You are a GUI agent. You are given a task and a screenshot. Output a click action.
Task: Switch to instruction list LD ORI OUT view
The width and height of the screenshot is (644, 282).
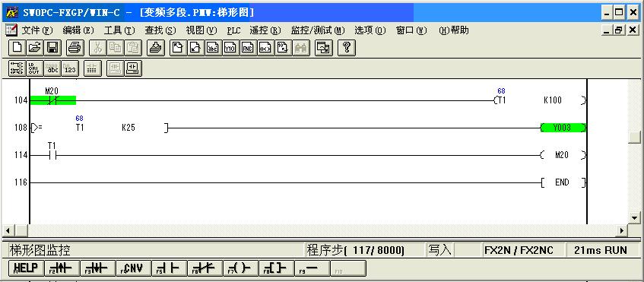click(x=34, y=68)
